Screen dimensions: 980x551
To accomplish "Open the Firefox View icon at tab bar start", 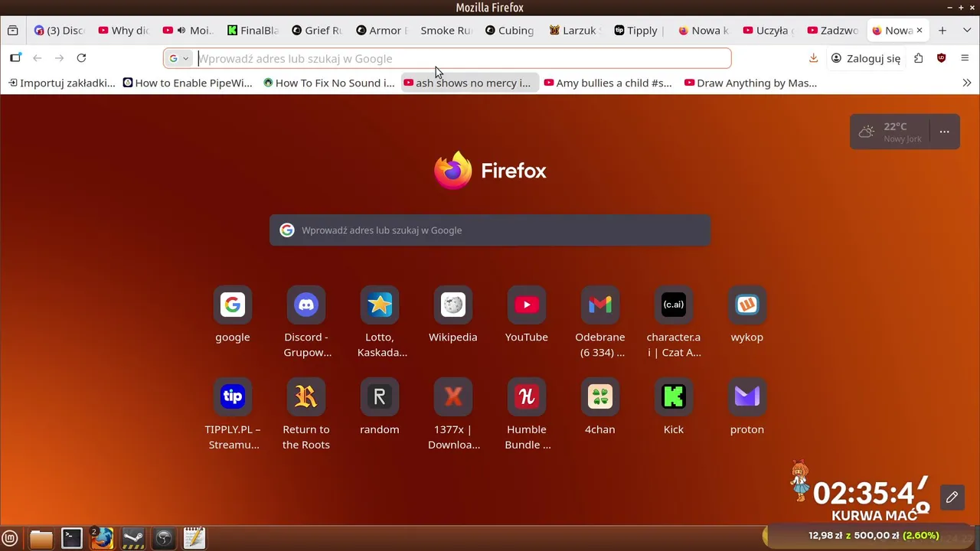I will (x=12, y=31).
